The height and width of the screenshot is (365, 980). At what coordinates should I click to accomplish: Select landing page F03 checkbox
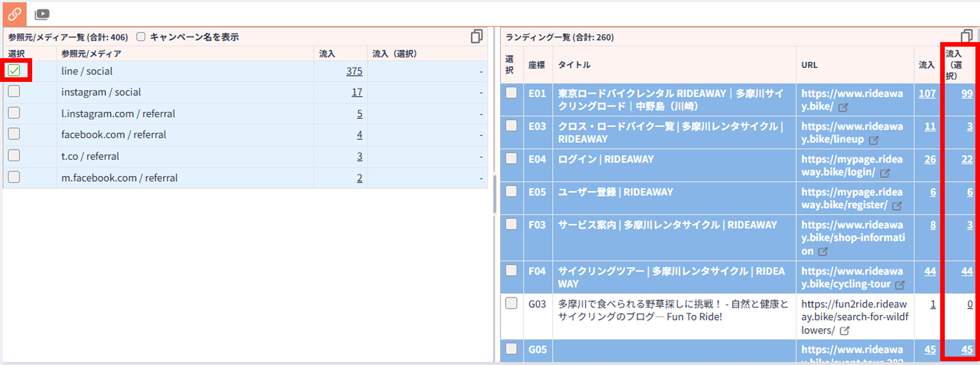(511, 224)
